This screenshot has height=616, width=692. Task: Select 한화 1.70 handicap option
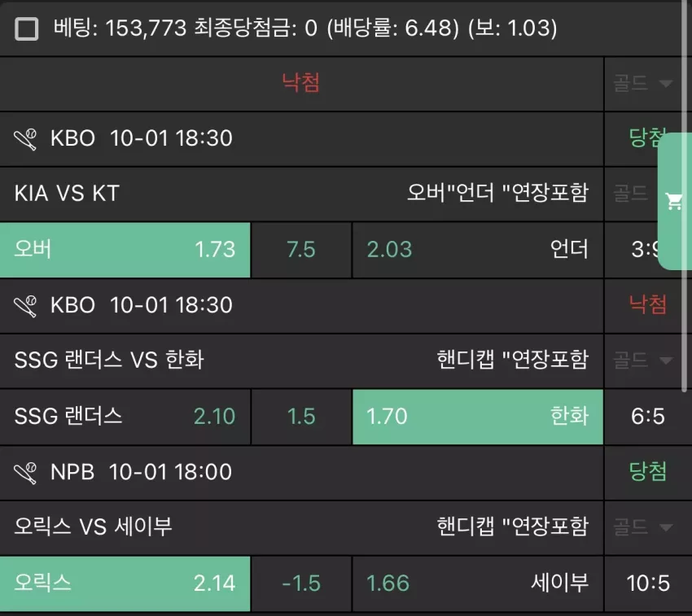478,417
